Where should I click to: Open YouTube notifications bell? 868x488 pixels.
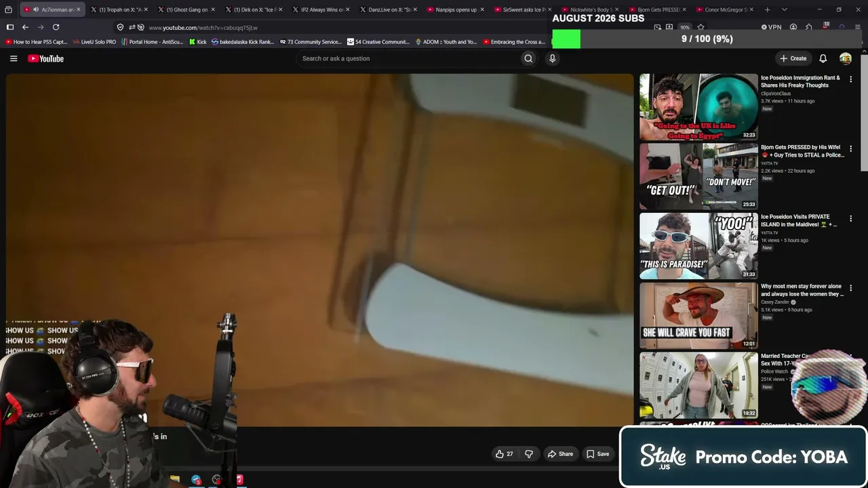823,58
